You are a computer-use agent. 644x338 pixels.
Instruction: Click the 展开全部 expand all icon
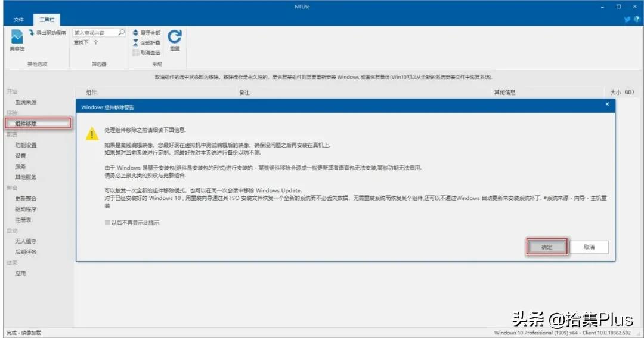click(135, 32)
